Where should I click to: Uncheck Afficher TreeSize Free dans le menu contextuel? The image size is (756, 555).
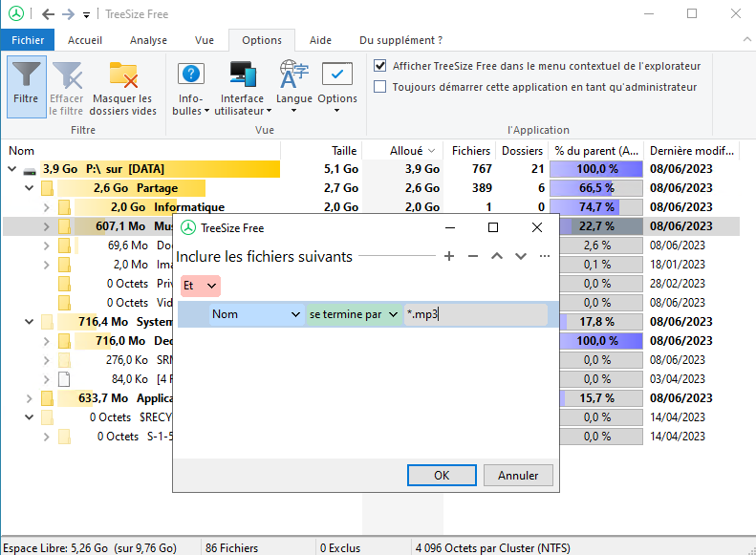click(380, 66)
